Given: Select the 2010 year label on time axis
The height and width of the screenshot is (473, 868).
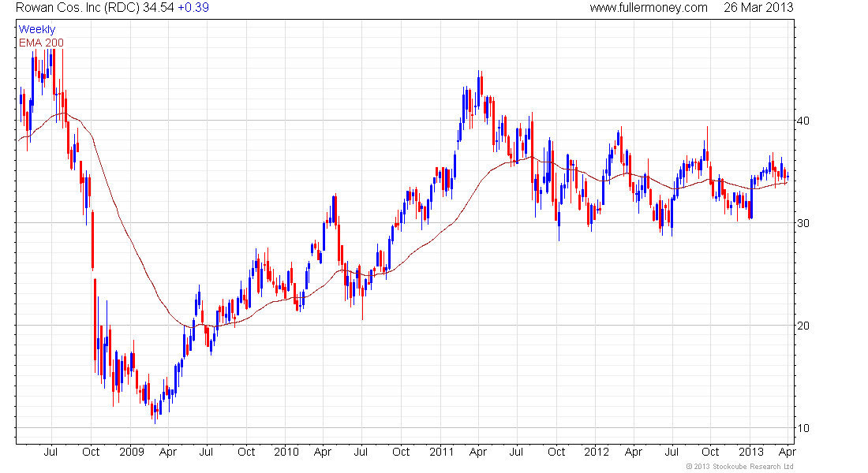Looking at the screenshot, I should point(286,452).
